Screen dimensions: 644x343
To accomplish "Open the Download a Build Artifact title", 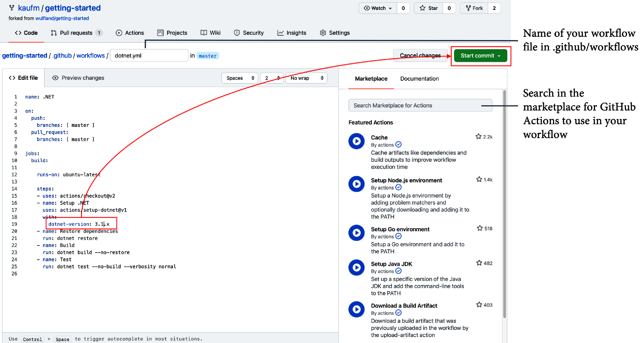I will click(404, 306).
